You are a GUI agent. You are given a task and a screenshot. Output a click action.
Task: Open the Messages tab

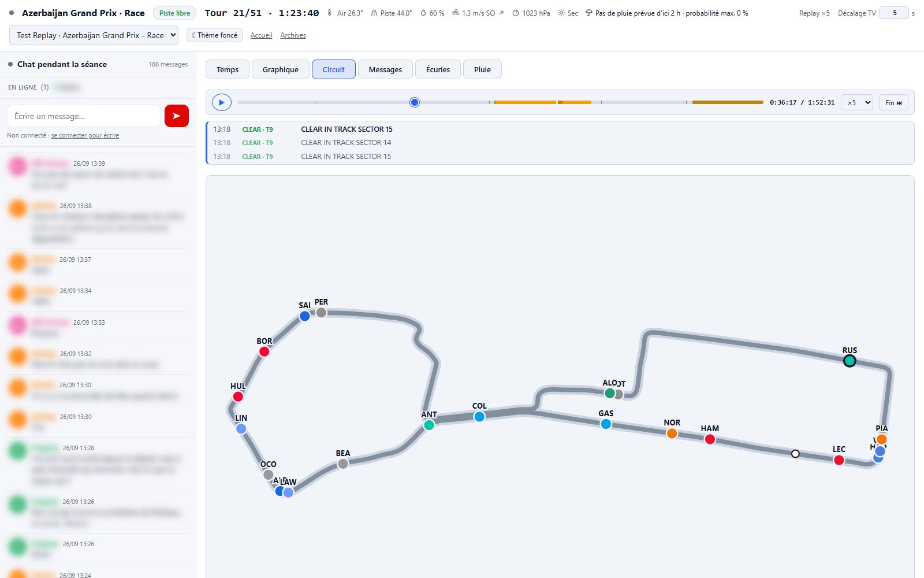tap(385, 69)
